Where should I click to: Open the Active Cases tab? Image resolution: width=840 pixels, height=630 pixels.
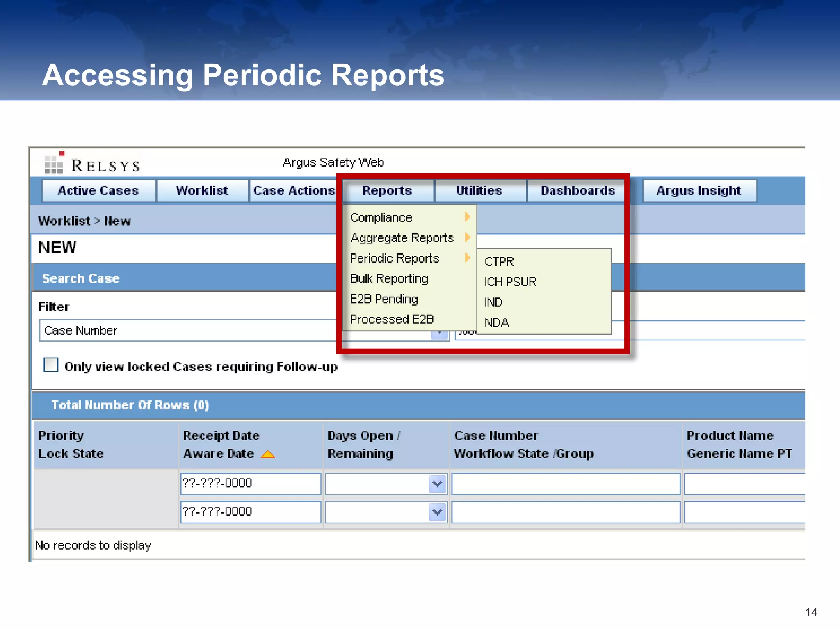(98, 191)
